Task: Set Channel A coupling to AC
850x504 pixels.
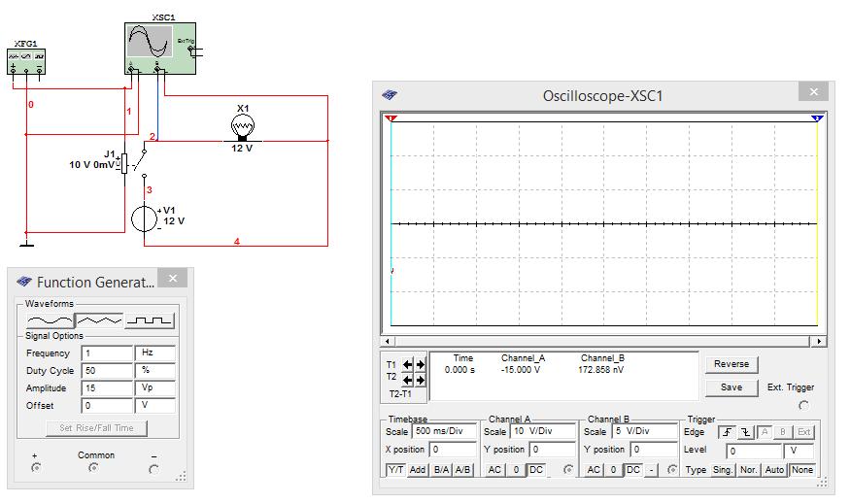Action: pyautogui.click(x=494, y=470)
